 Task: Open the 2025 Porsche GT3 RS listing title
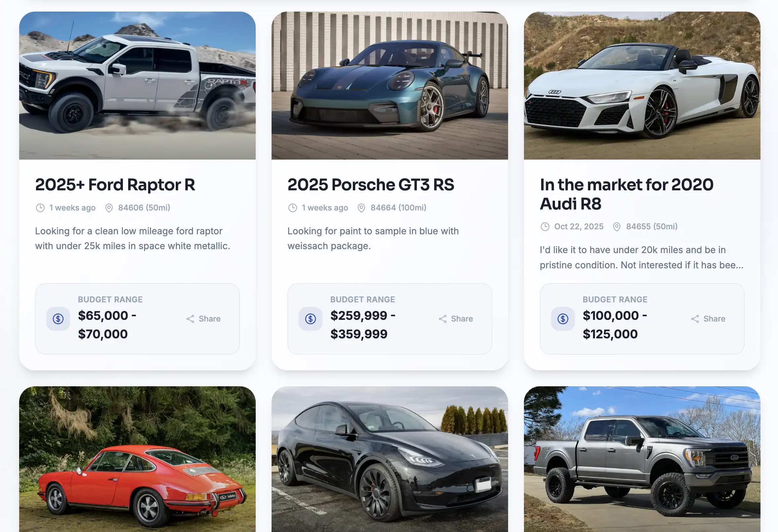click(x=371, y=184)
